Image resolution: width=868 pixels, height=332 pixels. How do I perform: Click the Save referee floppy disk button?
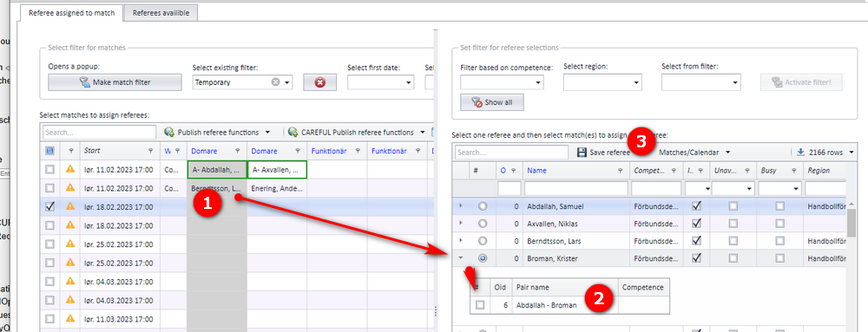click(x=603, y=153)
